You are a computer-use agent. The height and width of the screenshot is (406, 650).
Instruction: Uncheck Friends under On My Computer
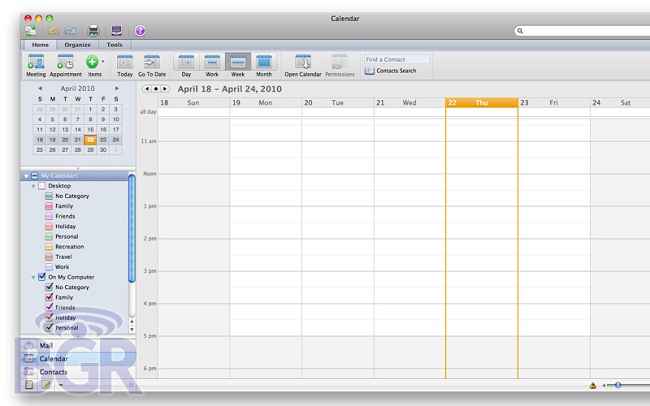(x=49, y=307)
